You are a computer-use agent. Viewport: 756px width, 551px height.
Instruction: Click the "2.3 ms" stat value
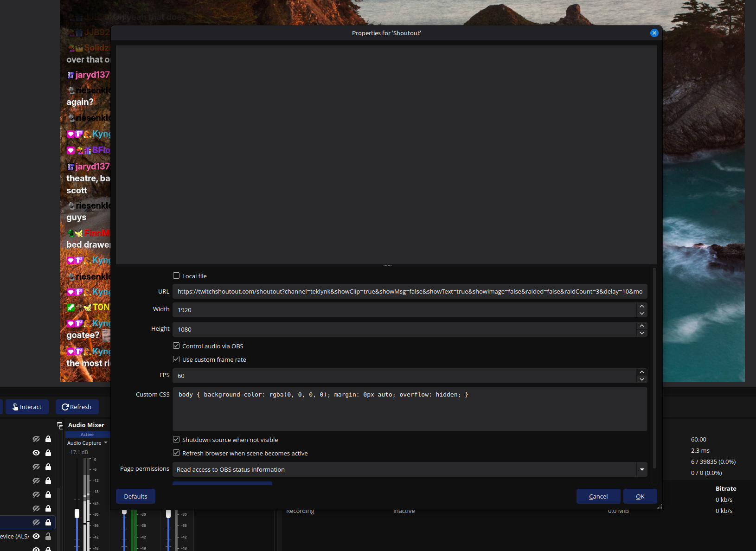[x=700, y=450]
